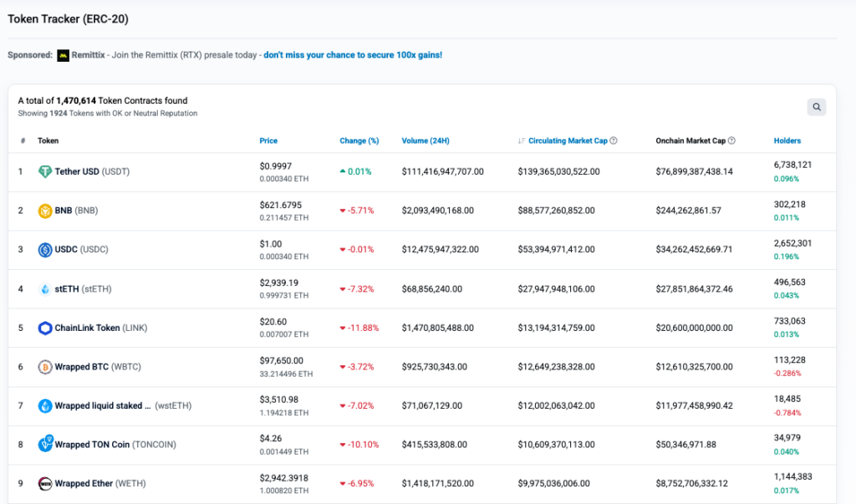Click the 0.01% change for Tether
Image resolution: width=856 pixels, height=504 pixels.
coord(355,171)
